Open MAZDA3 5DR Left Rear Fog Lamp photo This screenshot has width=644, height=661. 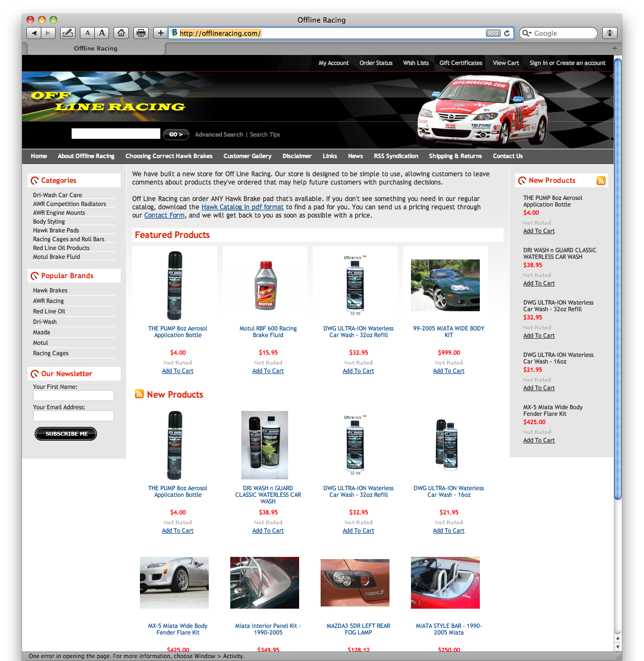point(355,583)
